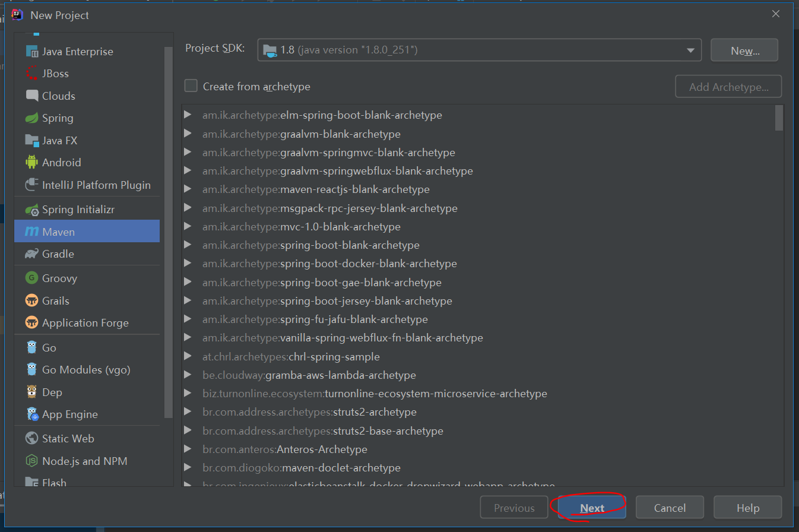Click the Add Archetype... button
The image size is (799, 532).
click(x=728, y=87)
